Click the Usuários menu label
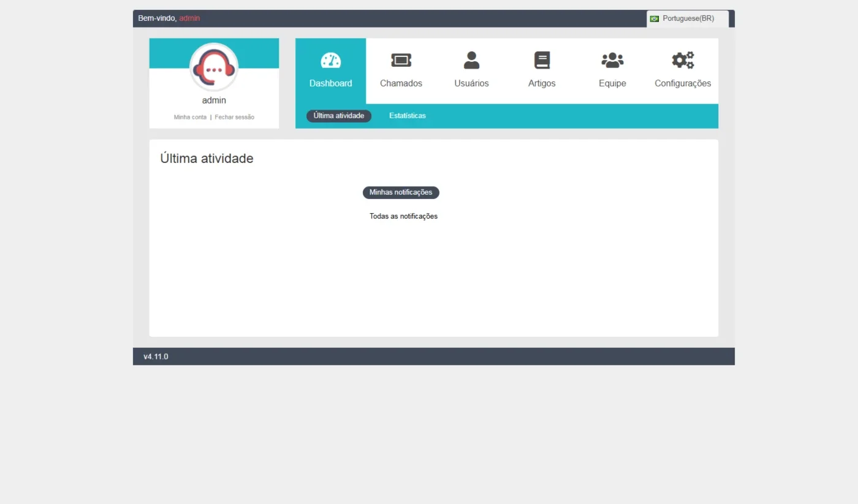 (x=472, y=83)
